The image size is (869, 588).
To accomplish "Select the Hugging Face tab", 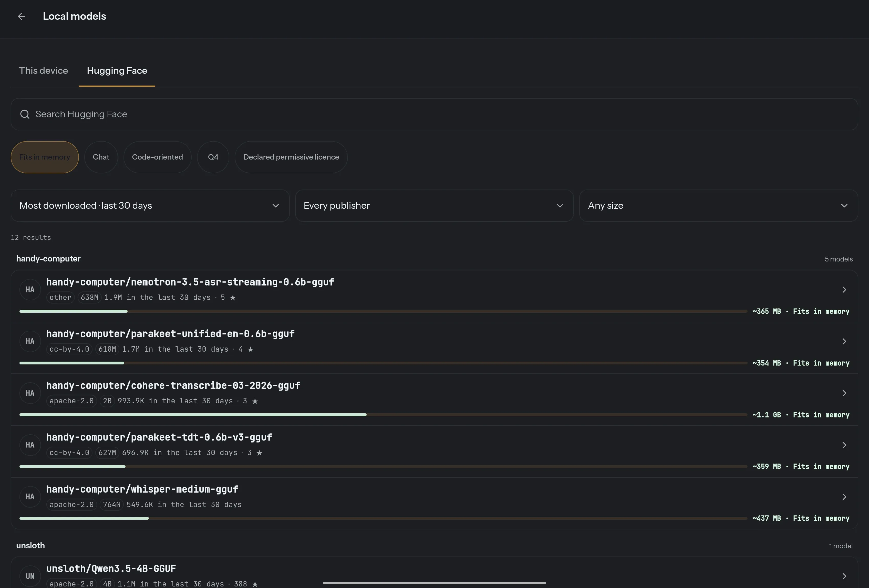I will click(x=117, y=71).
